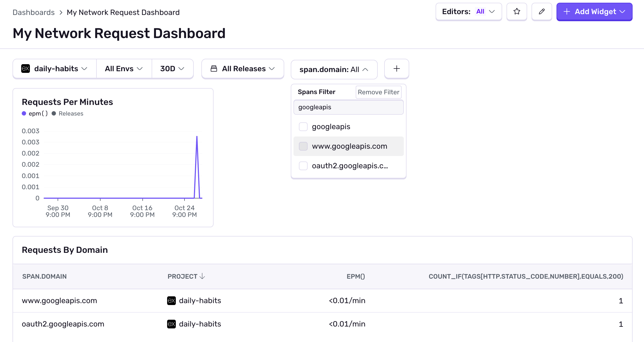Click daily-habits project icon in first row
The height and width of the screenshot is (342, 644).
tap(171, 301)
